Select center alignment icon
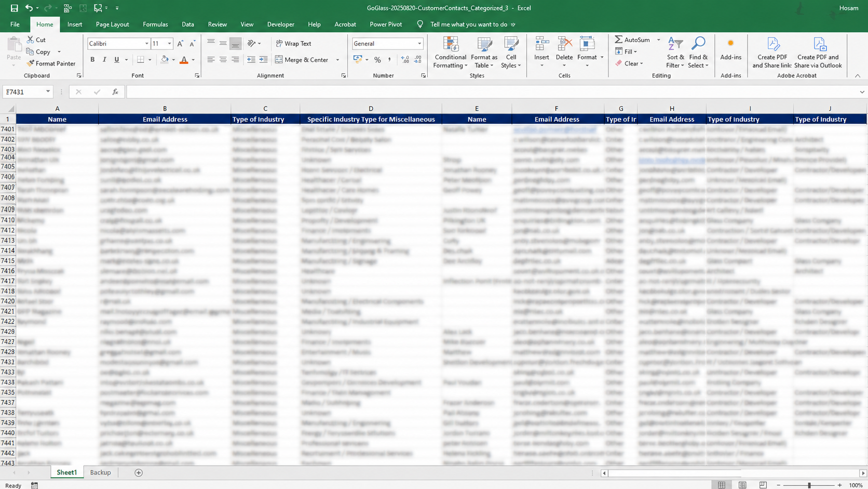This screenshot has width=868, height=489. click(x=223, y=60)
